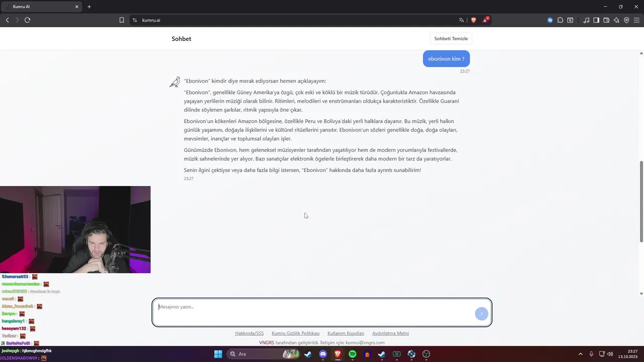Open Brave browser taskbar icon
This screenshot has height=362, width=644.
click(338, 354)
